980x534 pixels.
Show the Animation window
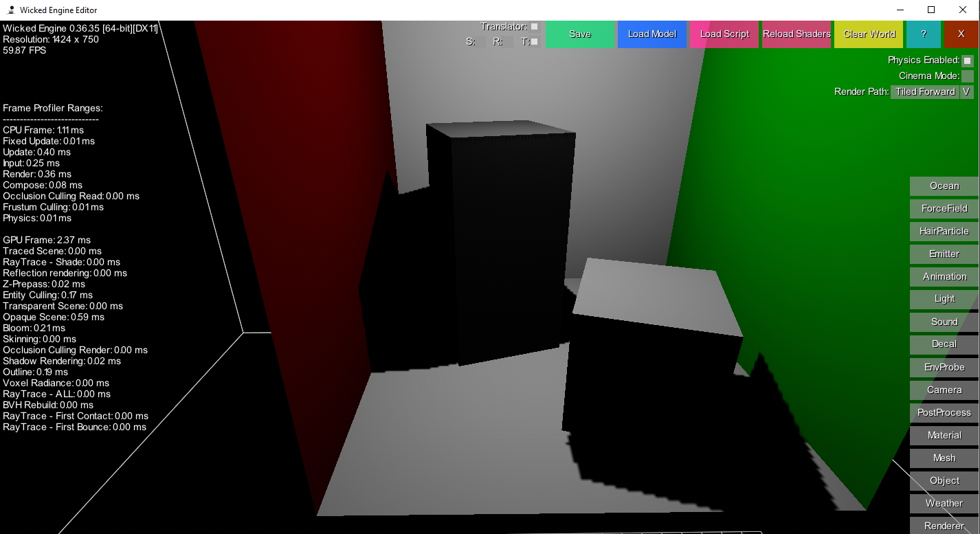[944, 277]
